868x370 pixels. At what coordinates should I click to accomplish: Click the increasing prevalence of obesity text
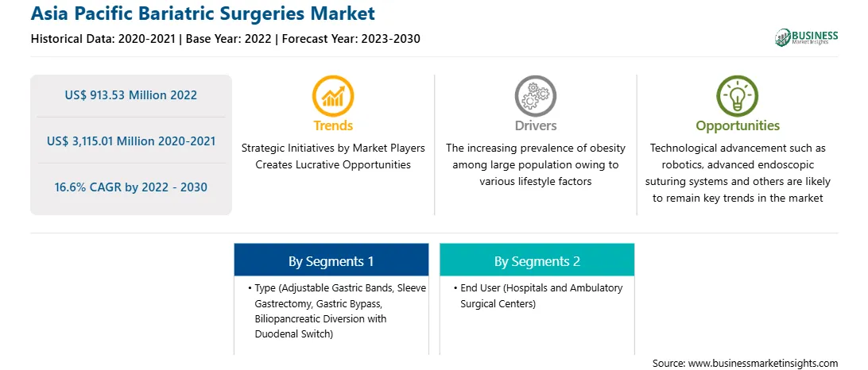click(535, 165)
